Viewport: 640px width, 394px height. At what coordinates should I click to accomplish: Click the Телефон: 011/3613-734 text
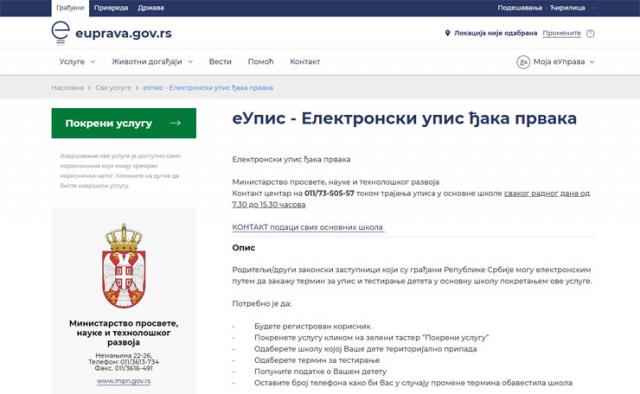pyautogui.click(x=124, y=362)
